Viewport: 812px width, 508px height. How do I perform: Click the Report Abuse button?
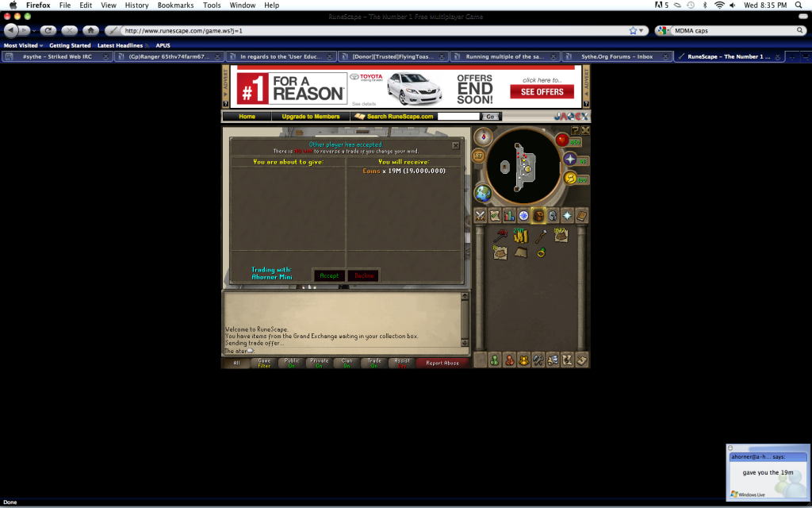click(x=442, y=364)
